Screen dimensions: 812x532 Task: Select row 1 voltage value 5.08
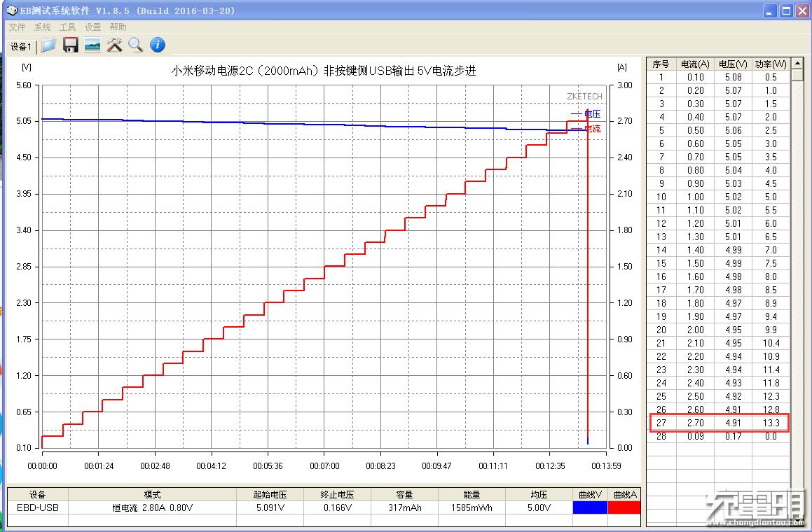coord(733,77)
